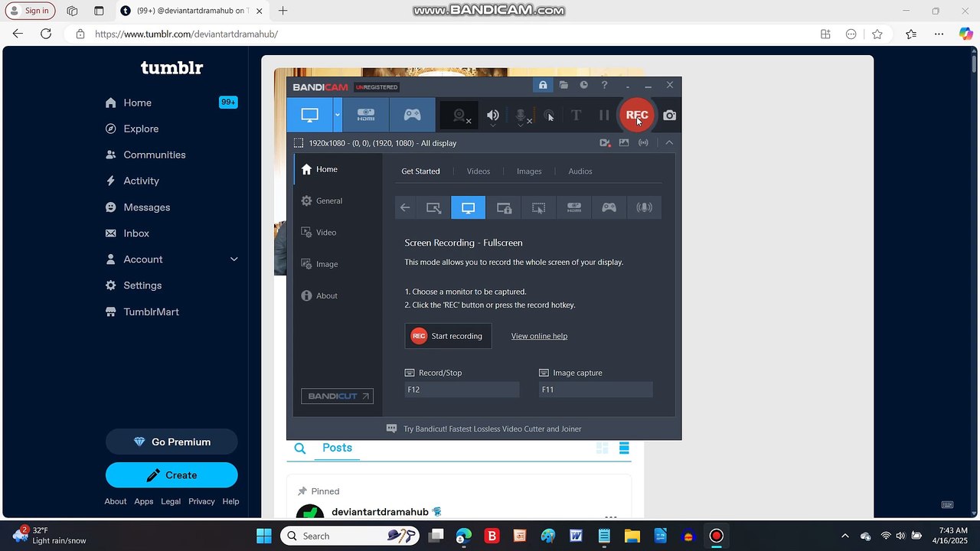Take screenshot with Bandicam camera icon
980x551 pixels.
[670, 115]
